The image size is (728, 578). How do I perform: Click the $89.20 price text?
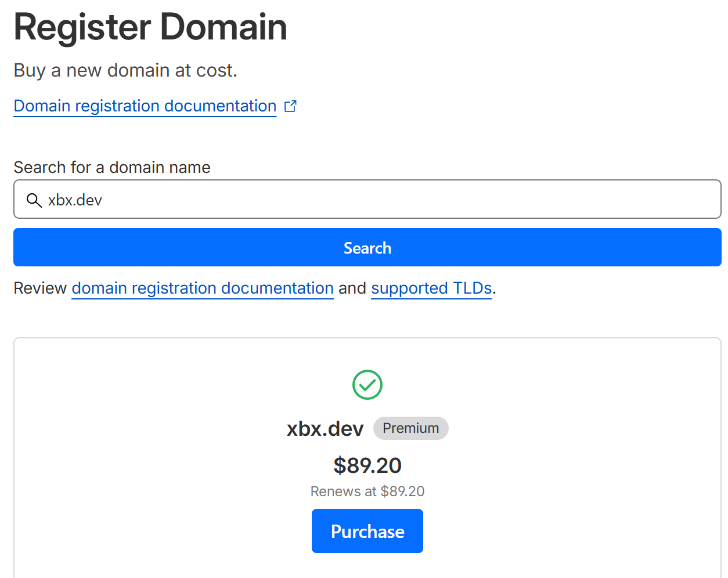pos(367,465)
